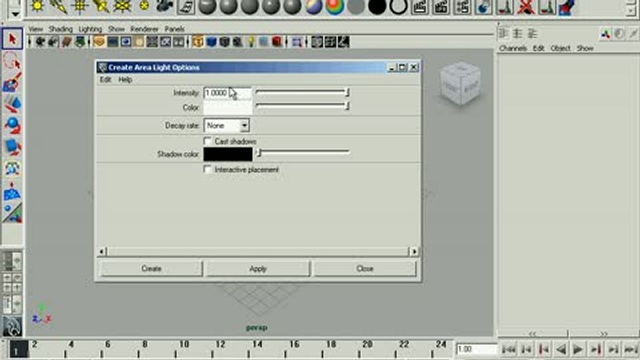Click the multicolor ramp shader sphere

pos(335,7)
